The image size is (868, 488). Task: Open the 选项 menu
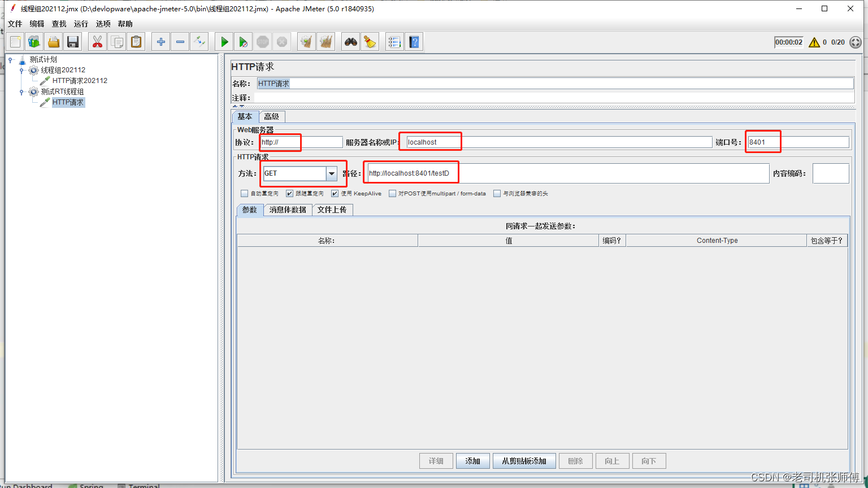pos(103,24)
